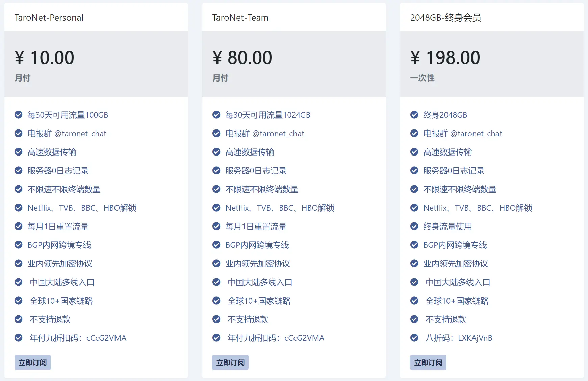Subscribe to the TaroNet-Team plan
The height and width of the screenshot is (381, 588).
[x=230, y=362]
